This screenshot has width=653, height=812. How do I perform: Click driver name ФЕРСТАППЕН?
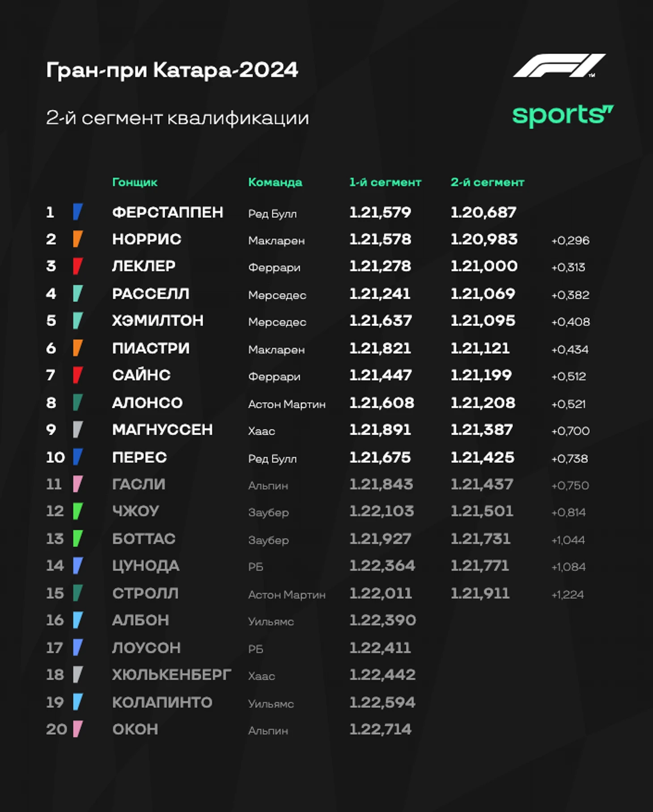(x=168, y=212)
